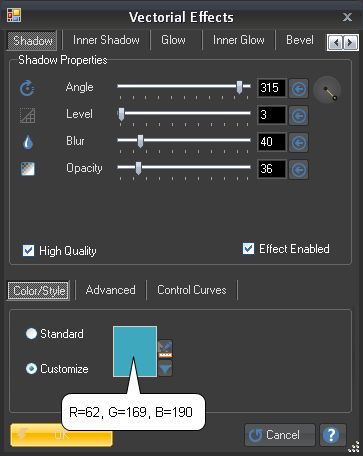The width and height of the screenshot is (363, 456).
Task: Switch to the Inner Shadow tab
Action: coord(106,40)
